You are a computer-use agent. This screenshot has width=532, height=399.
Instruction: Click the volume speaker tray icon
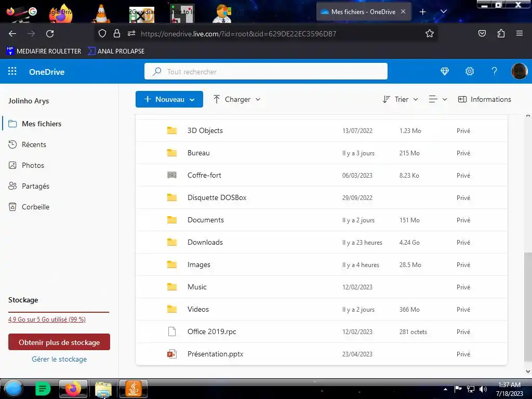pyautogui.click(x=483, y=389)
